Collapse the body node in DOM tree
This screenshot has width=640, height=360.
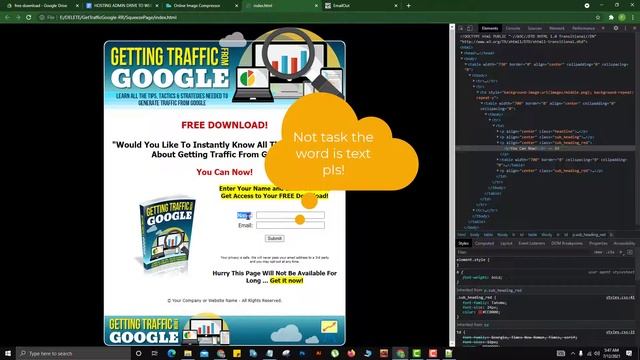click(x=462, y=59)
